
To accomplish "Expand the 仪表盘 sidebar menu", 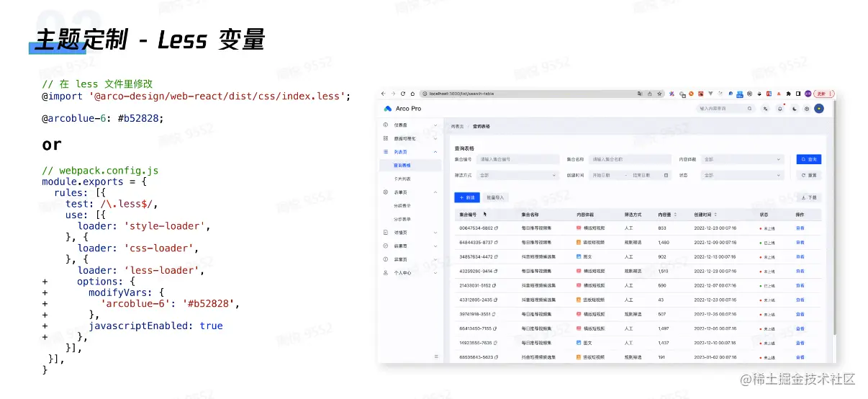I will click(x=435, y=125).
